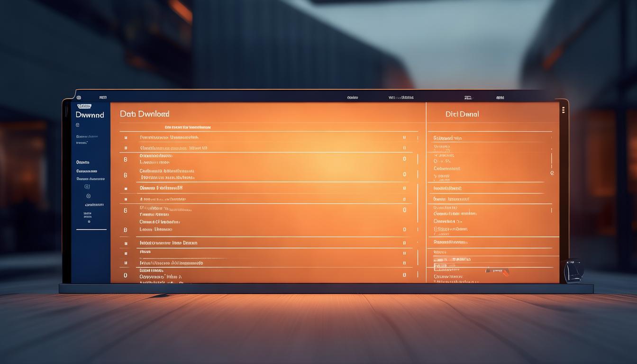
Task: Expand the last row using its right-side indicator
Action: 404,275
